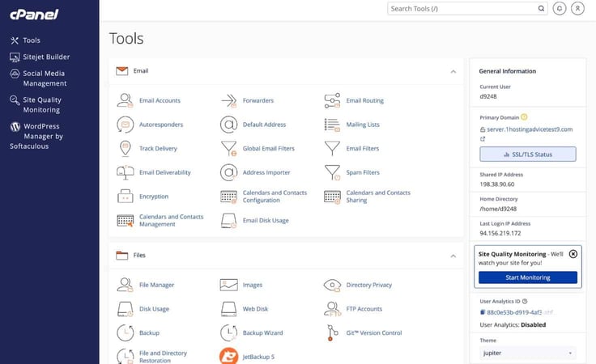Screen dimensions: 596x364
Task: Click the Default Address @ icon
Action: (x=229, y=125)
